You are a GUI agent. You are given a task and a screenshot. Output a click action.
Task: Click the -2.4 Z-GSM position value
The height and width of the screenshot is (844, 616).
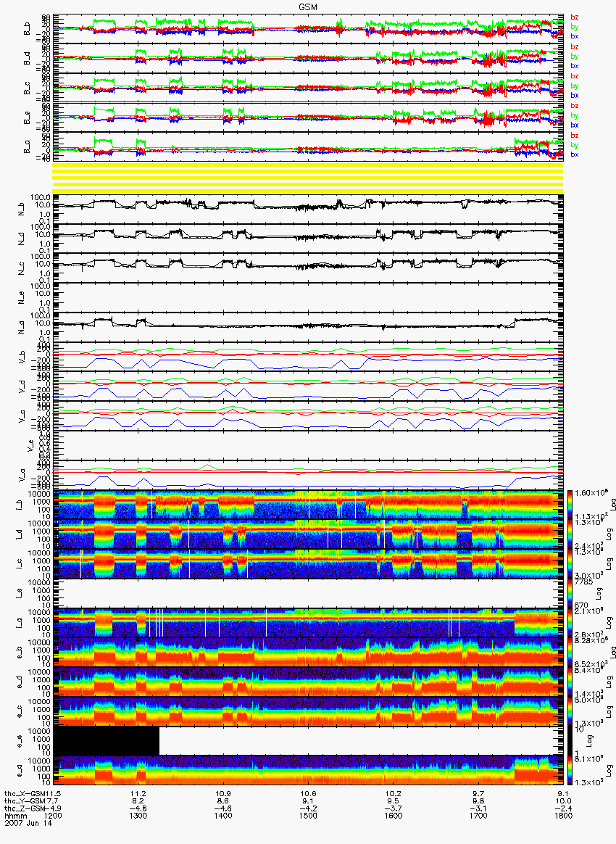[x=563, y=808]
